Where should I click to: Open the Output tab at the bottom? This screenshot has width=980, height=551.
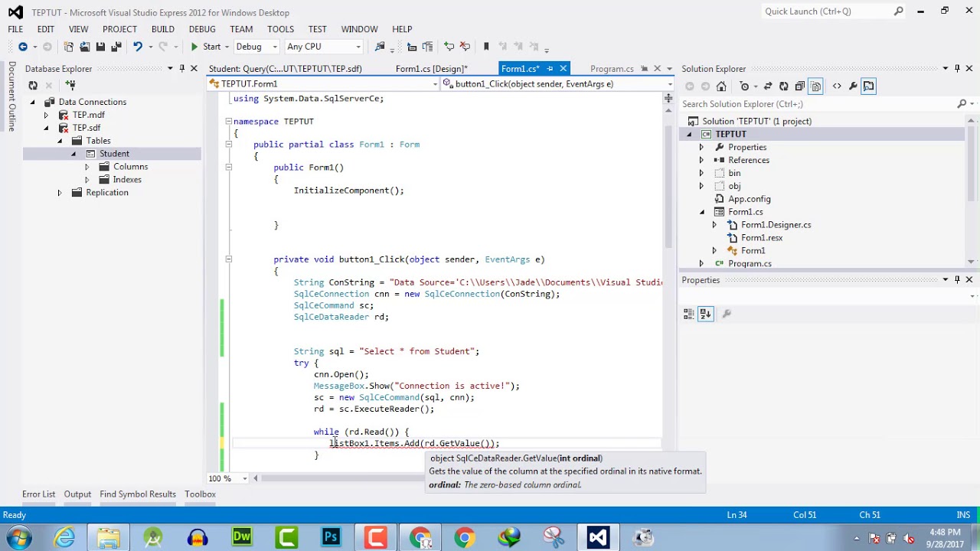[77, 494]
